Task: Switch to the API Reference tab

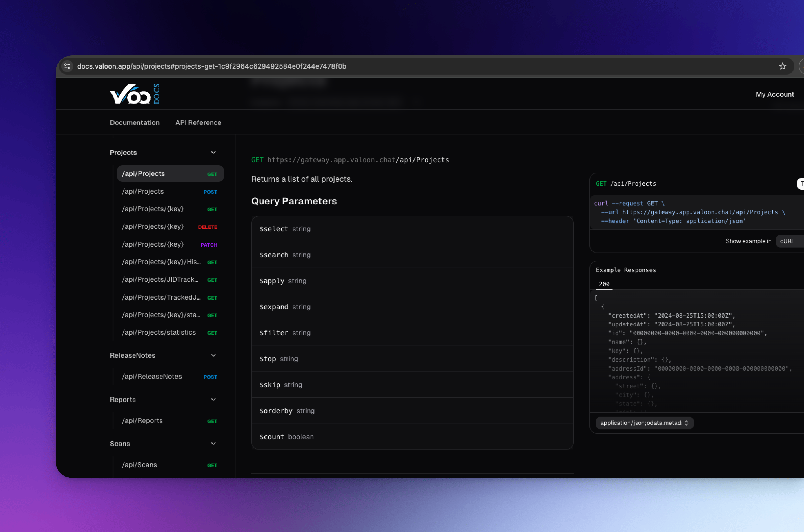Action: [198, 123]
